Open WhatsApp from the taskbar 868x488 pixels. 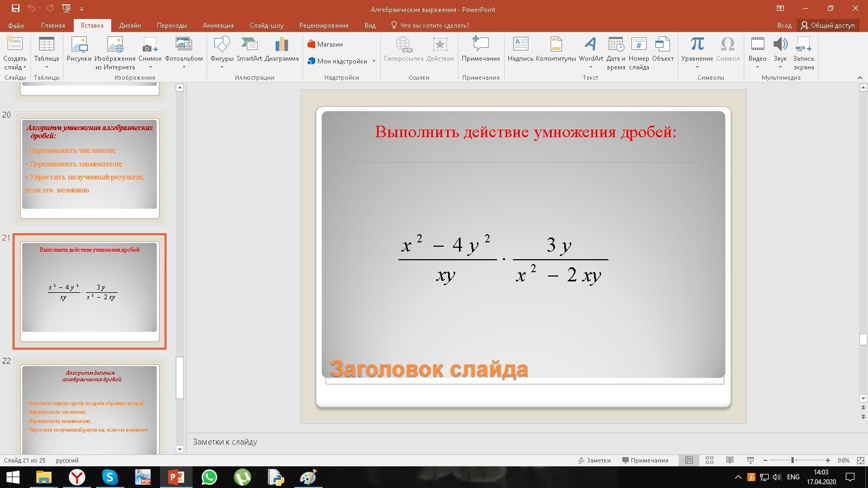(x=209, y=477)
